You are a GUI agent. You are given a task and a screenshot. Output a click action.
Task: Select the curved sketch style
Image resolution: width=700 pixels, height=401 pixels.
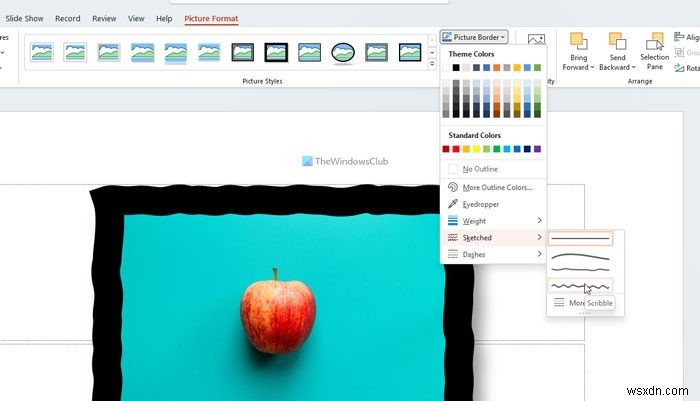[x=580, y=256]
